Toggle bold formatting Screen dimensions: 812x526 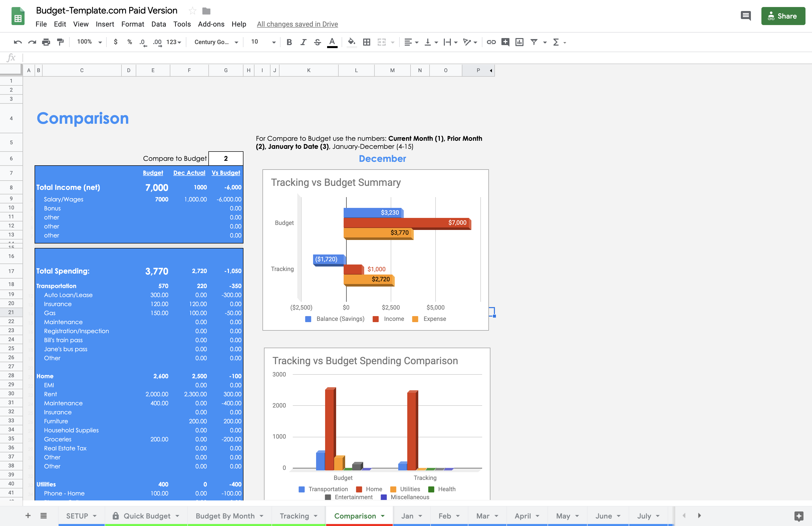coord(289,42)
